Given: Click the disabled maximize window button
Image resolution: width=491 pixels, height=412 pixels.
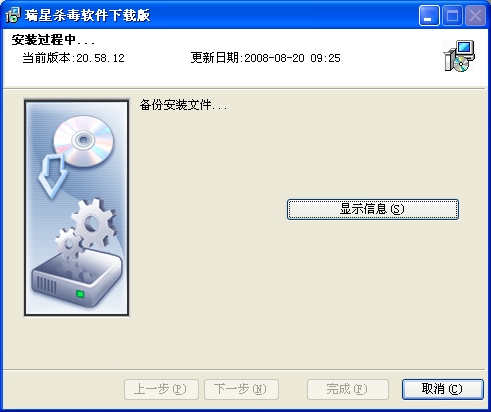Looking at the screenshot, I should [x=452, y=16].
